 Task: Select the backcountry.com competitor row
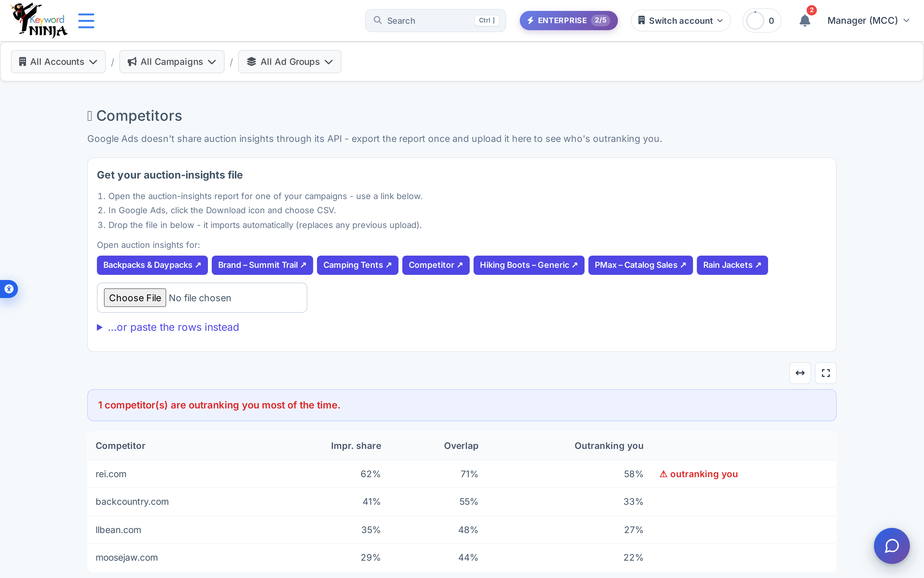point(462,502)
